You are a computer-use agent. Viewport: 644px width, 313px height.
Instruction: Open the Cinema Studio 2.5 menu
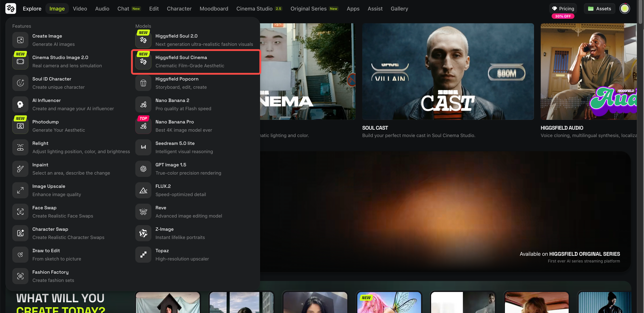pos(259,8)
